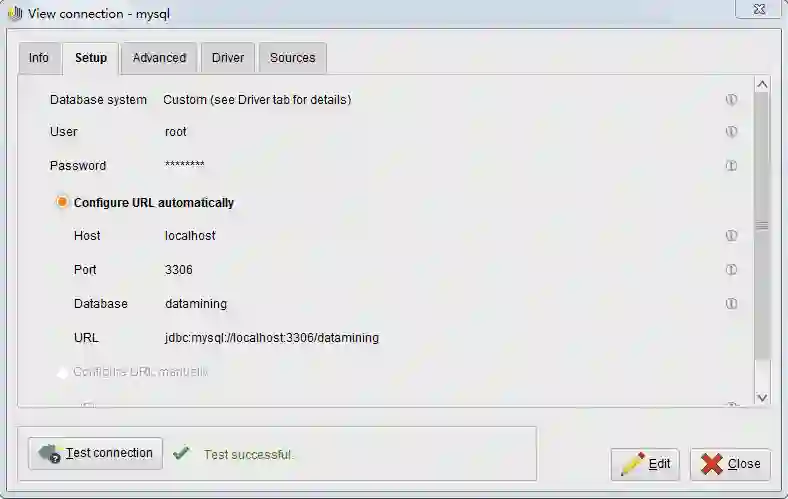Go to the Sources tab
The image size is (788, 499).
tap(292, 58)
